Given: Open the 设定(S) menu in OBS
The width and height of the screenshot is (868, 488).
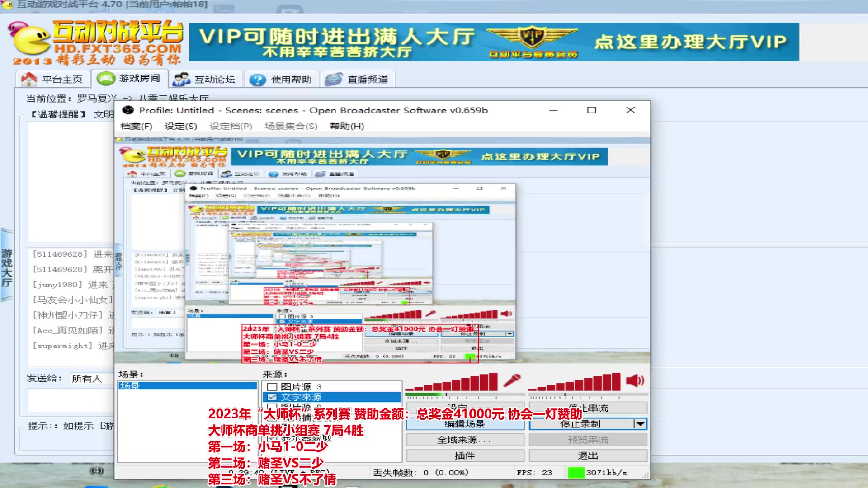Looking at the screenshot, I should [x=181, y=126].
